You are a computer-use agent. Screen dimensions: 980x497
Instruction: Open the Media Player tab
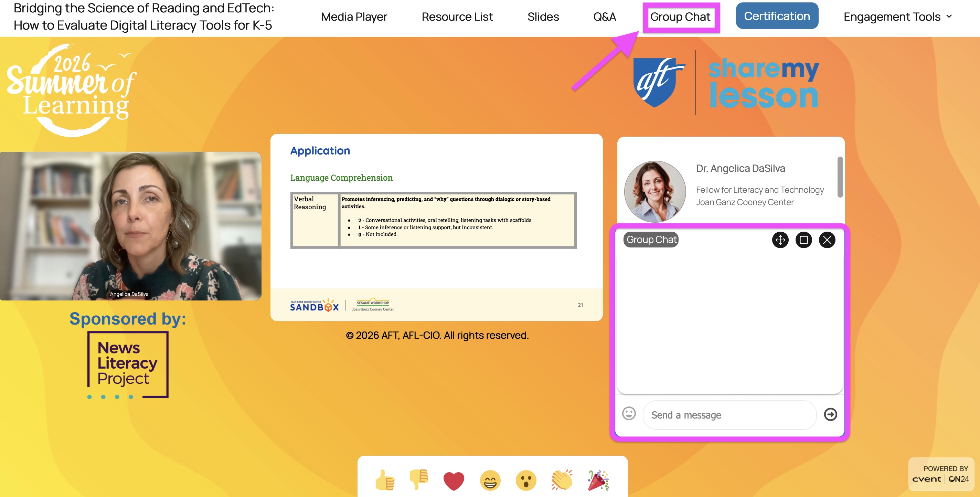pyautogui.click(x=354, y=17)
